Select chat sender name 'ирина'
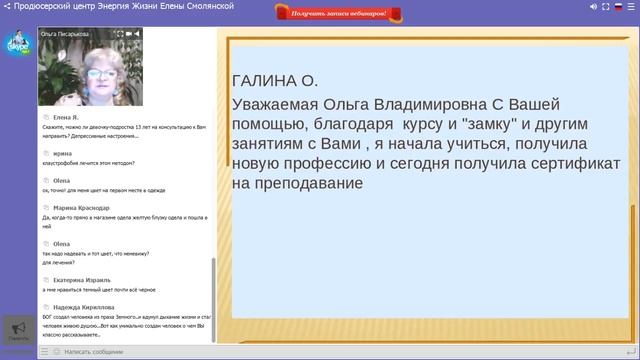 click(x=62, y=153)
